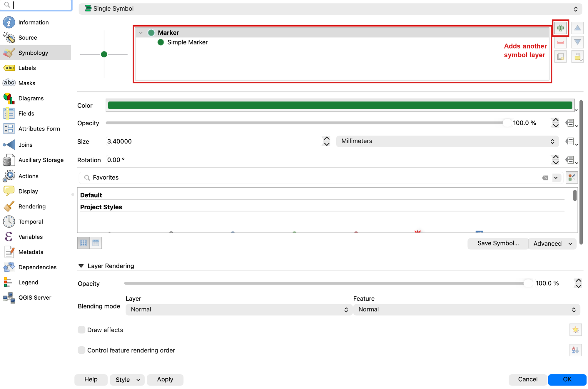Switch symbol list to icon view
Screen dimensions: 588x389
(x=83, y=243)
